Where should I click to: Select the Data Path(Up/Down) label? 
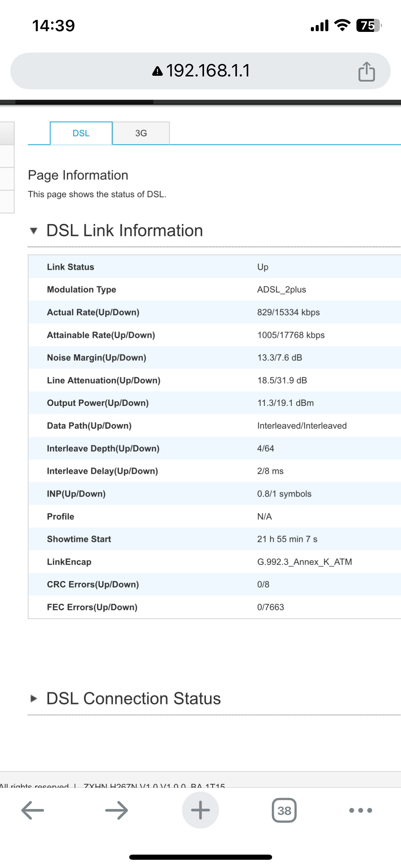(89, 426)
